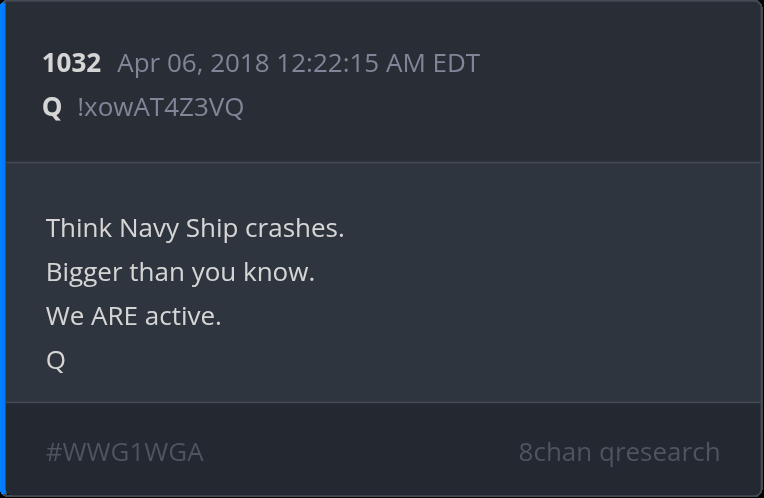
Task: Click the bold Q author name
Action: pyautogui.click(x=52, y=108)
